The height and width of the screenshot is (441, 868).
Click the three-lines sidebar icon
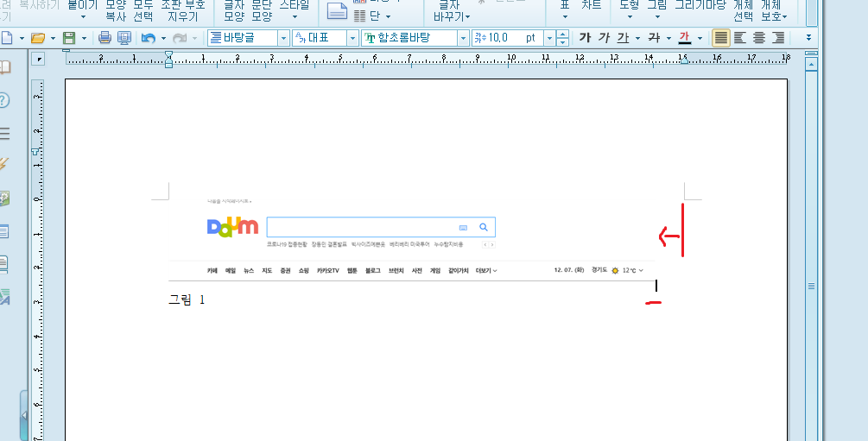point(5,133)
